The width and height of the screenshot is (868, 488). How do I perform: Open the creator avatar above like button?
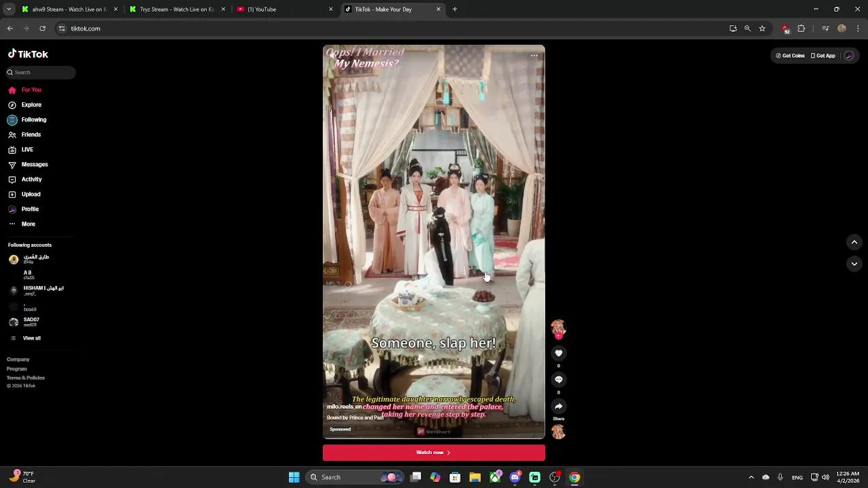(558, 328)
